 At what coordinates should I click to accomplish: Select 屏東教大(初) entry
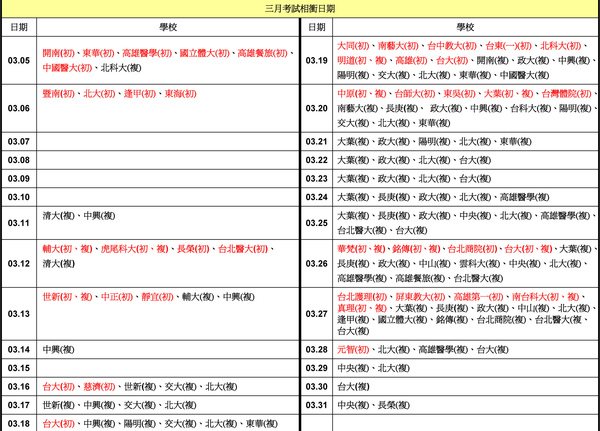[x=420, y=297]
